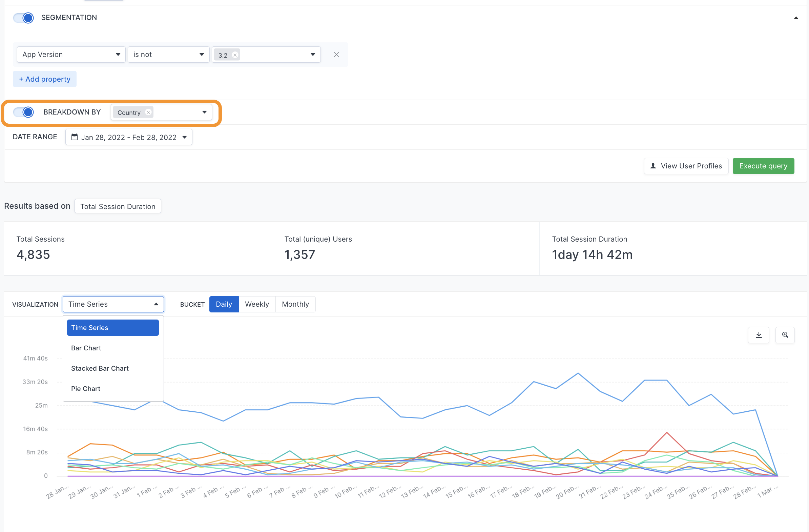
Task: Remove the Country breakdown tag
Action: [x=148, y=112]
